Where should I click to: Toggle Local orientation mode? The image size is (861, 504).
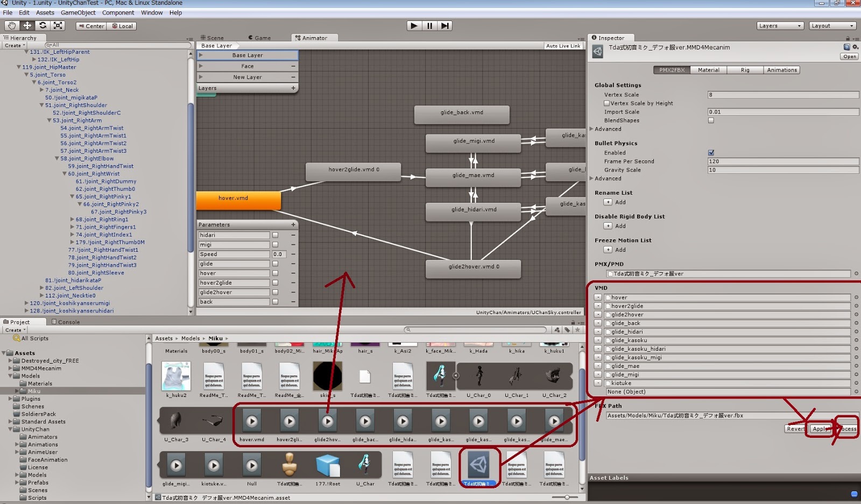tap(122, 26)
